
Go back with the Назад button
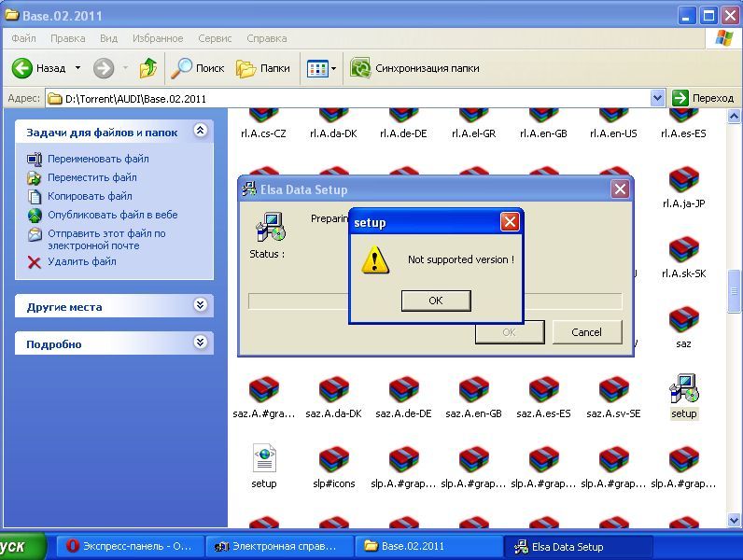pyautogui.click(x=39, y=68)
